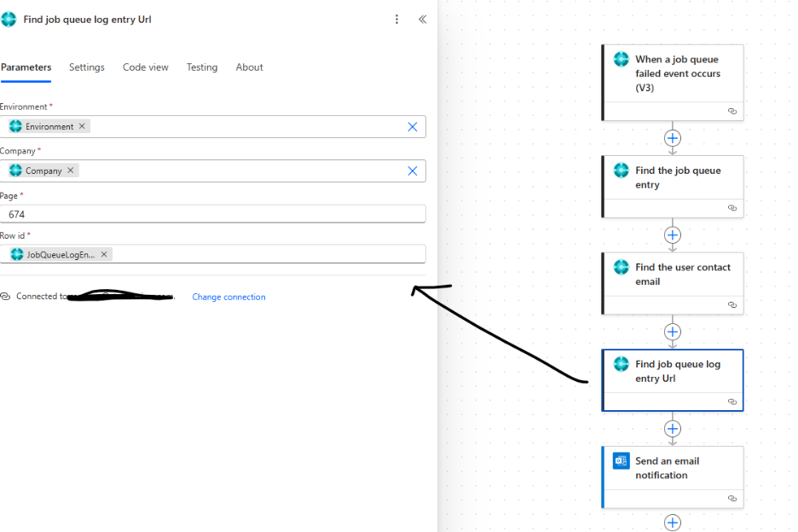Collapse the parameters pane with the double chevron
Viewport: 798px width, 532px height.
422,19
